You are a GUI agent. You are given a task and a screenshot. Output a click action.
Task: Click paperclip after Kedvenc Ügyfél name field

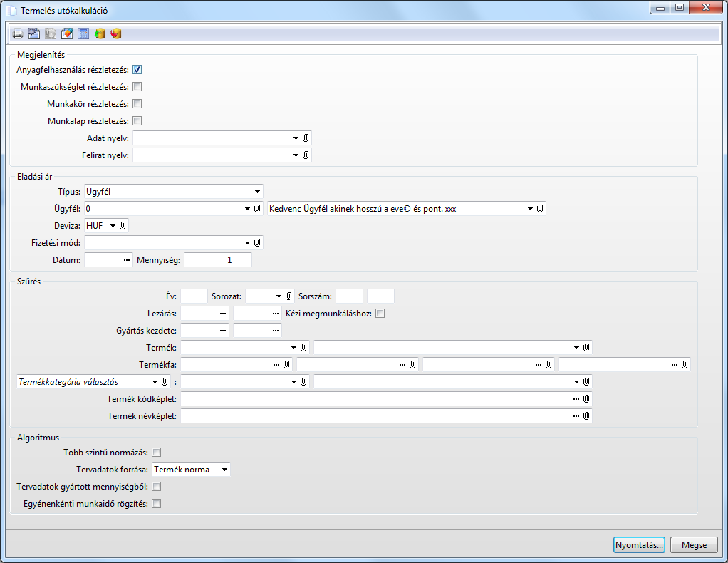tap(540, 209)
